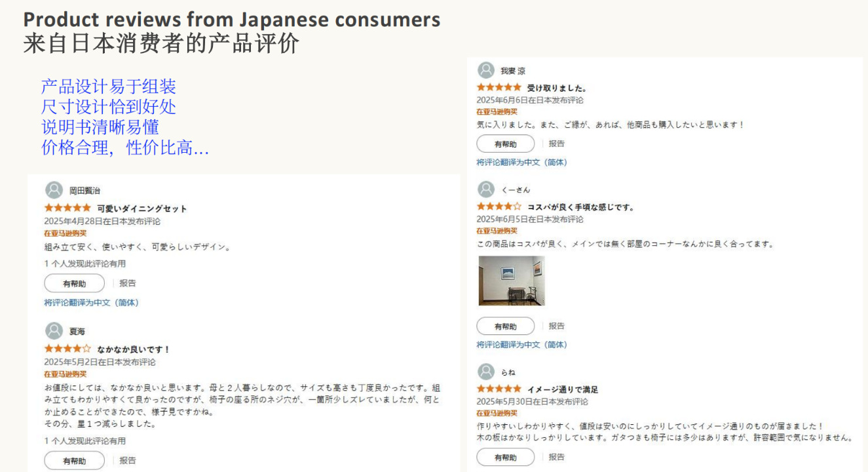Click 岡田賢治's profile avatar icon

click(54, 190)
